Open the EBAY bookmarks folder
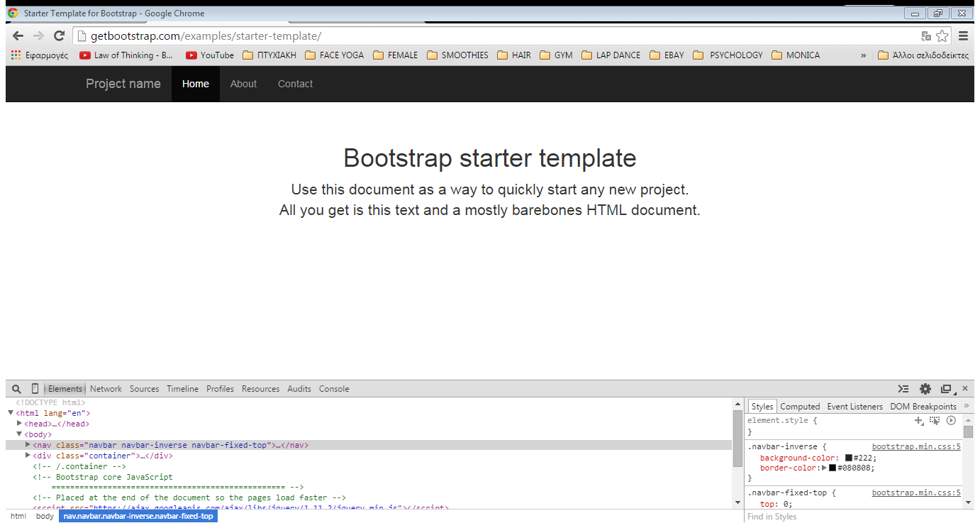980x528 pixels. pyautogui.click(x=667, y=55)
